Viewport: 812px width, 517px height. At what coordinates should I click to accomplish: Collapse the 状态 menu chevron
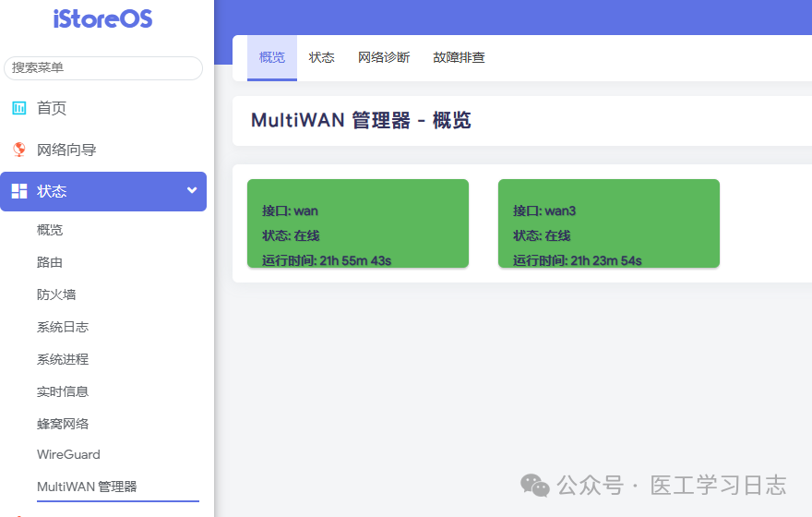coord(192,190)
